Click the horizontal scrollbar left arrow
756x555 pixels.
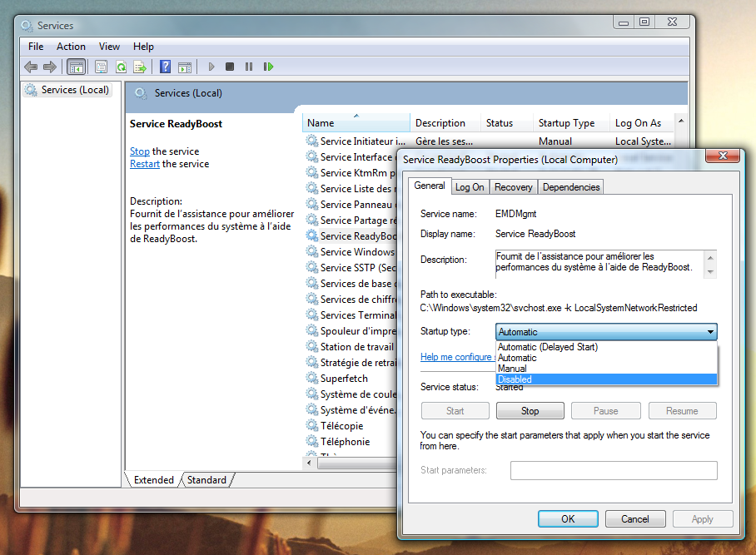point(309,463)
